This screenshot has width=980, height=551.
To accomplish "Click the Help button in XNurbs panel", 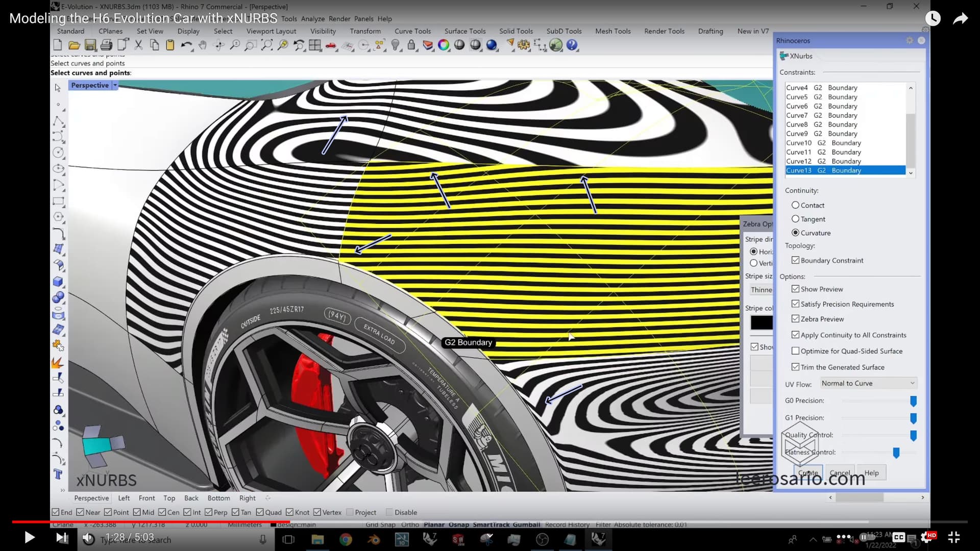I will (x=871, y=473).
